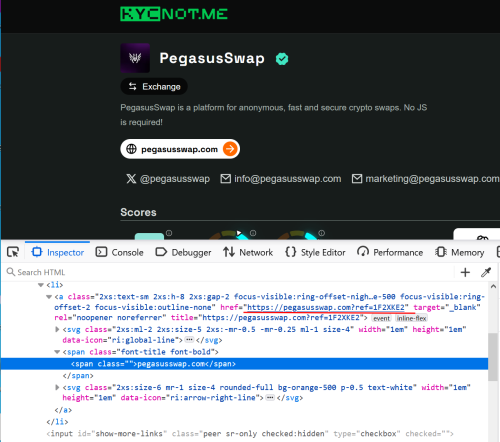Image resolution: width=500 pixels, height=442 pixels.
Task: Click envelope icon beside marketing@pegasusswap.com
Action: (357, 179)
